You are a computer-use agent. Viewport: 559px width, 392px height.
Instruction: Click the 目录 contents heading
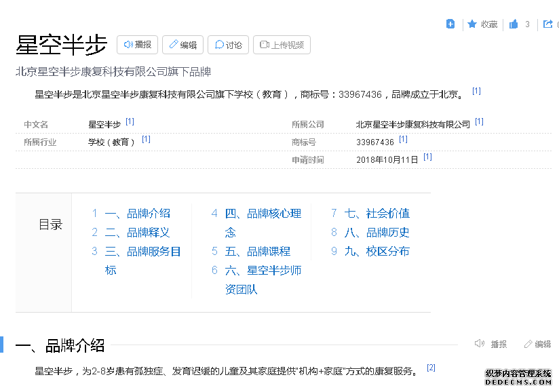tap(51, 225)
